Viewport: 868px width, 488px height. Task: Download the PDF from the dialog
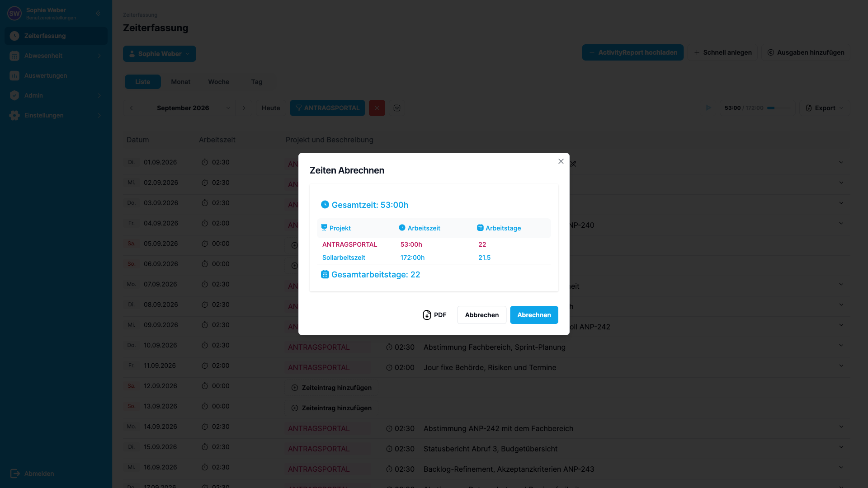click(434, 315)
